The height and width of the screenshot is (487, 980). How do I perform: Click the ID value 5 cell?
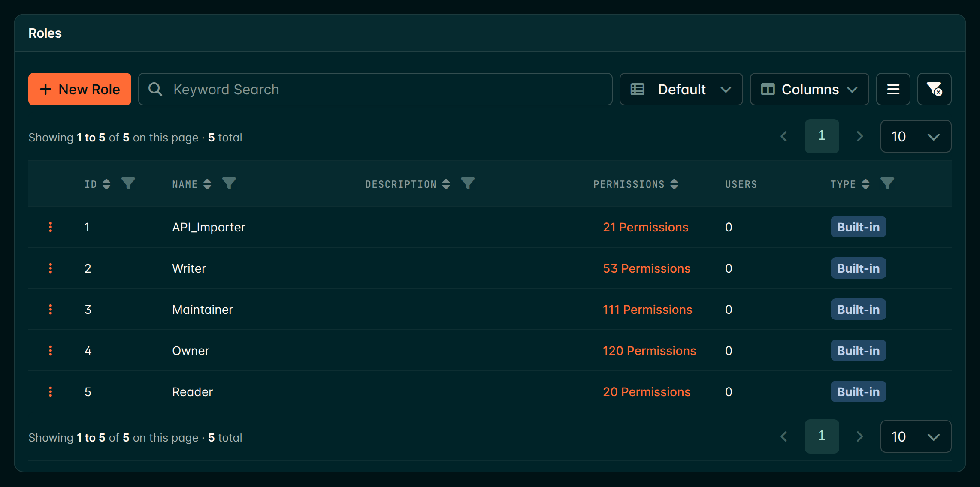coord(88,392)
